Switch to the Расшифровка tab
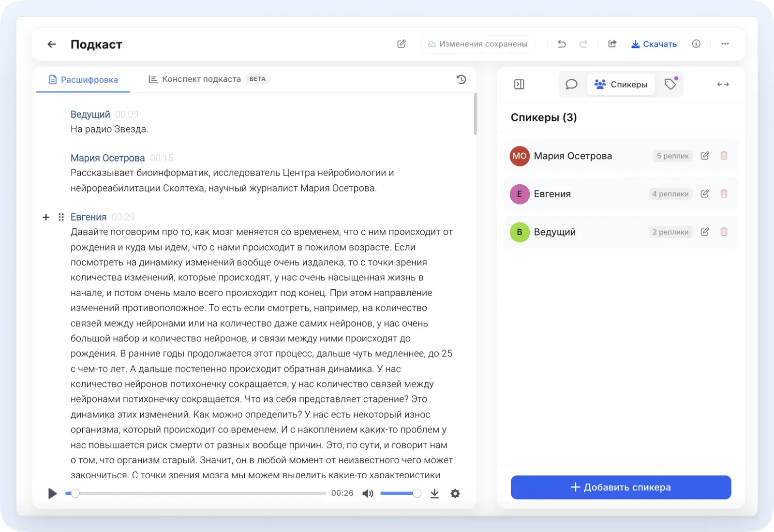Viewport: 774px width, 532px height. [x=83, y=79]
